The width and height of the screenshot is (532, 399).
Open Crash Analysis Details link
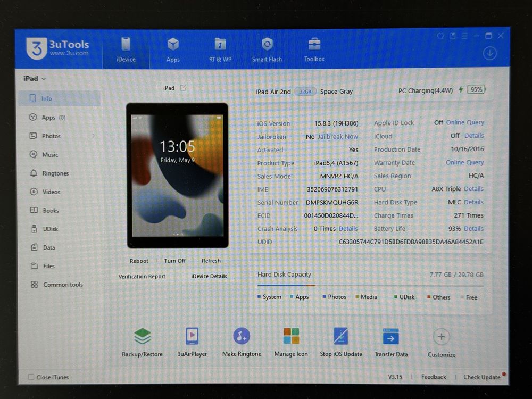click(x=348, y=229)
